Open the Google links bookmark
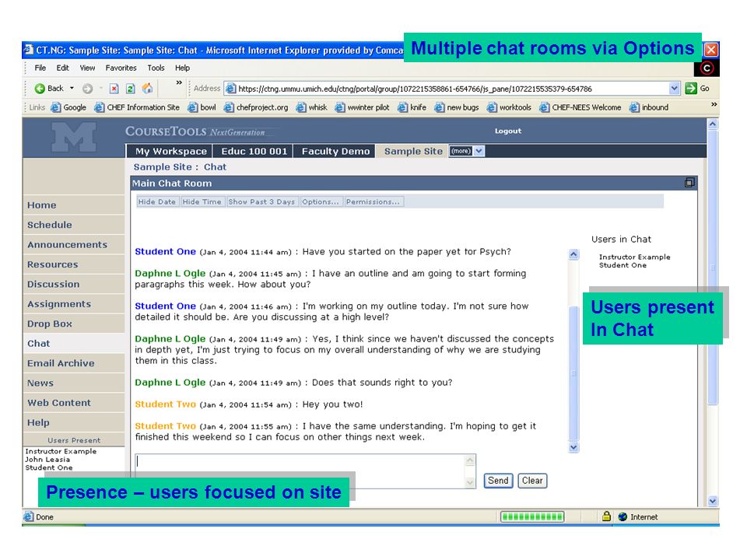Image resolution: width=747 pixels, height=560 pixels. pyautogui.click(x=68, y=107)
